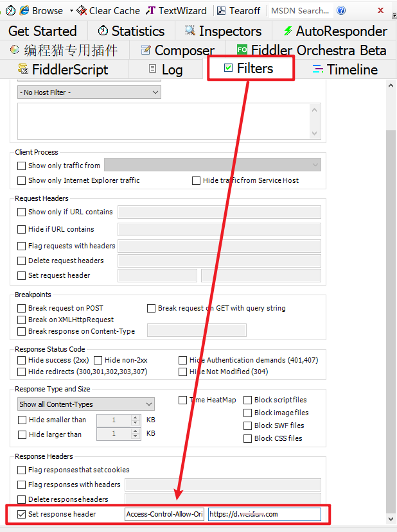Screen dimensions: 397x532
Task: Enable Flag requests with headers
Action: pyautogui.click(x=21, y=246)
